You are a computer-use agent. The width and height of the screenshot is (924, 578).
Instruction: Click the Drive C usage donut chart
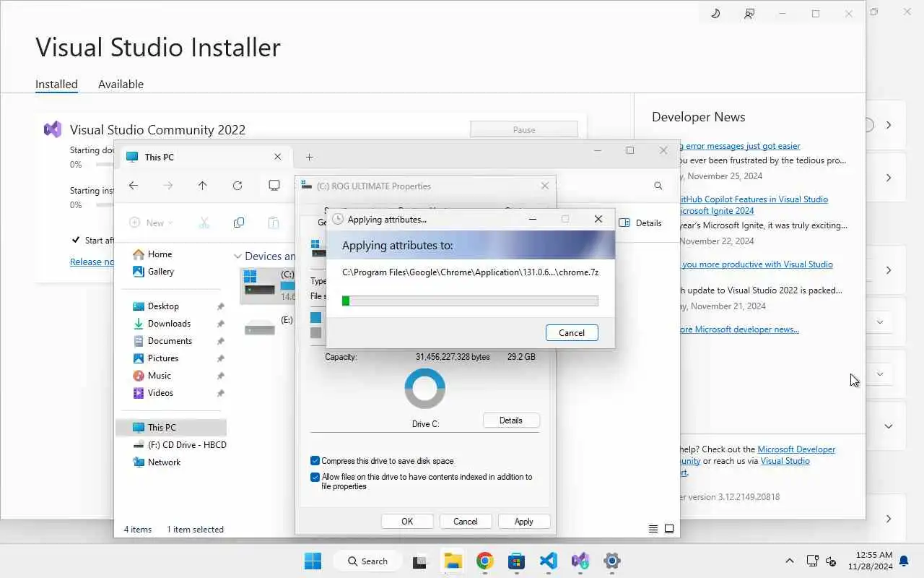coord(424,389)
